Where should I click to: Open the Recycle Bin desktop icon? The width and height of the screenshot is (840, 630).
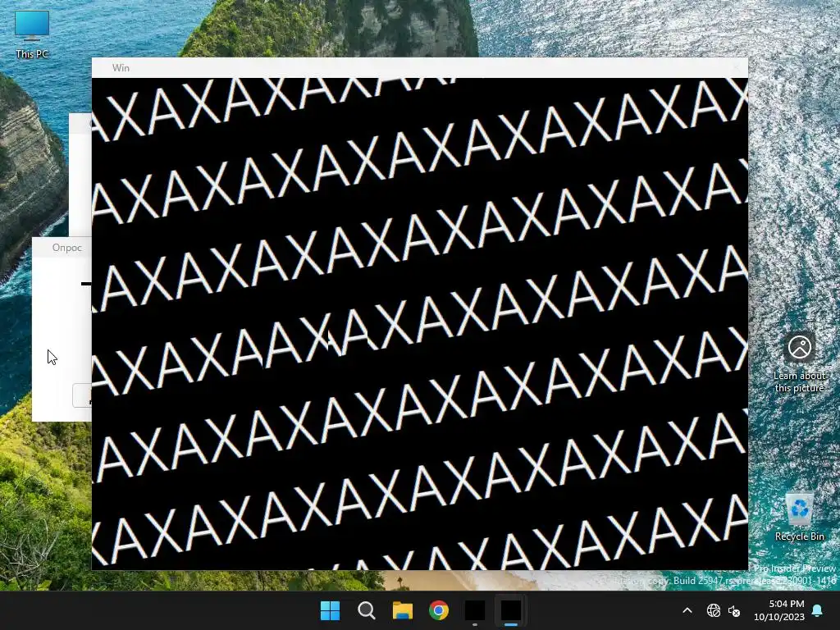coord(799,515)
